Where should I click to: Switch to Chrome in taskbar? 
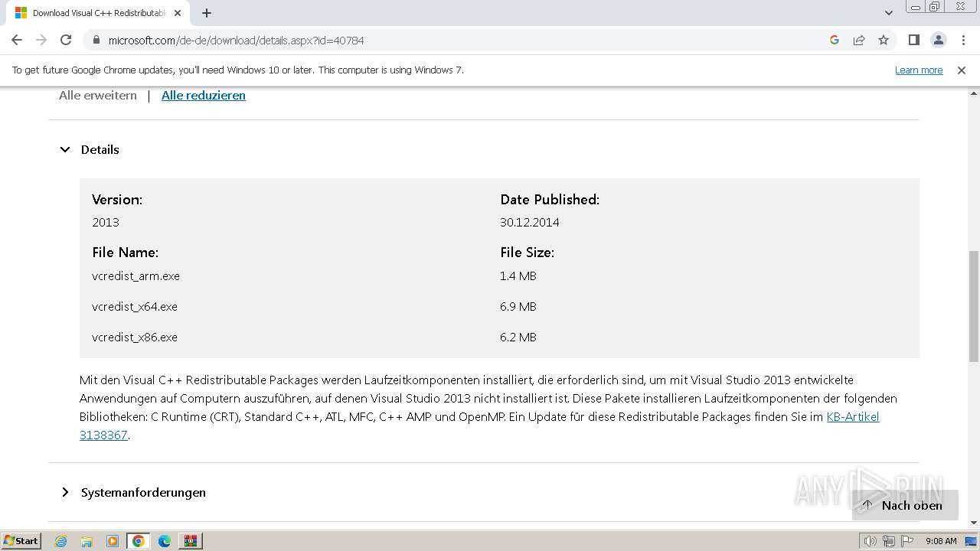pyautogui.click(x=139, y=541)
